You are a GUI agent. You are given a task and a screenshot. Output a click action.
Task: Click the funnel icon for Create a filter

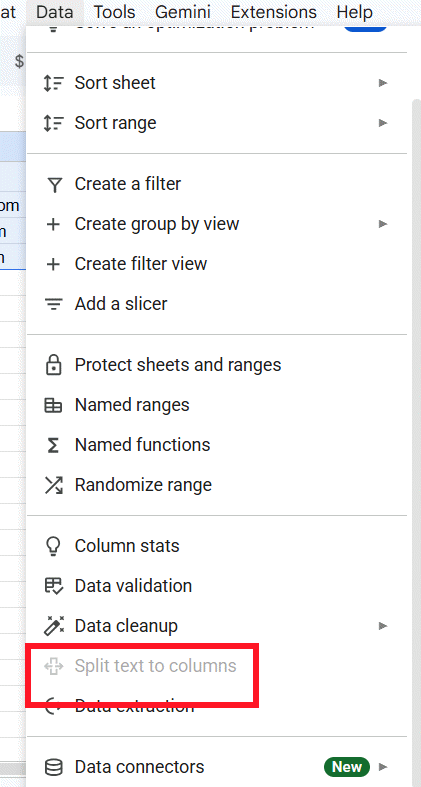pyautogui.click(x=53, y=185)
